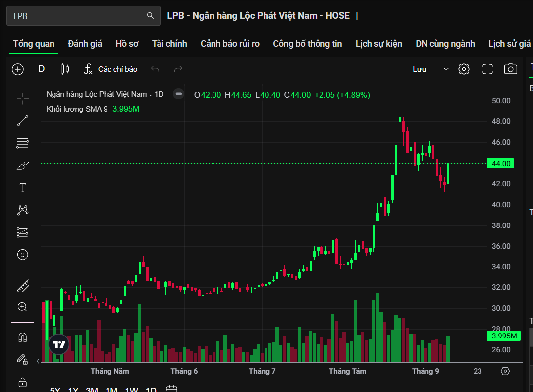533x392 pixels.
Task: Select the 1Y time range
Action: 73,390
